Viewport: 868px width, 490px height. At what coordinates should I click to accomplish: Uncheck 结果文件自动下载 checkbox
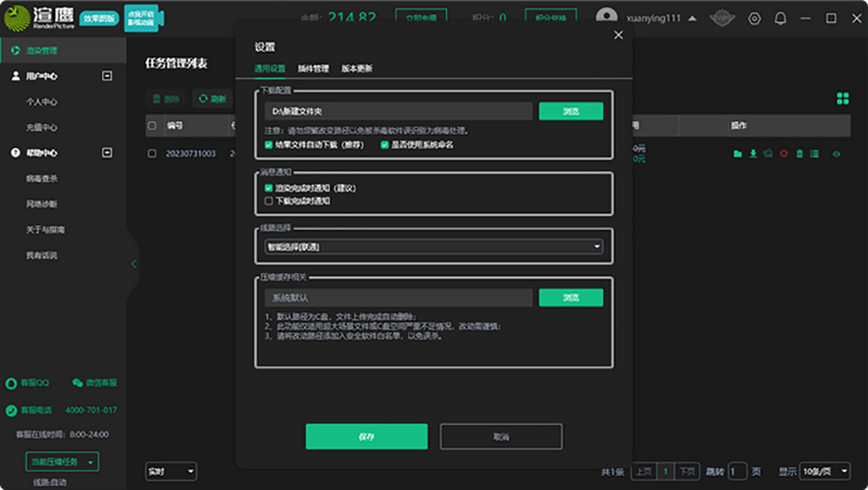[269, 145]
